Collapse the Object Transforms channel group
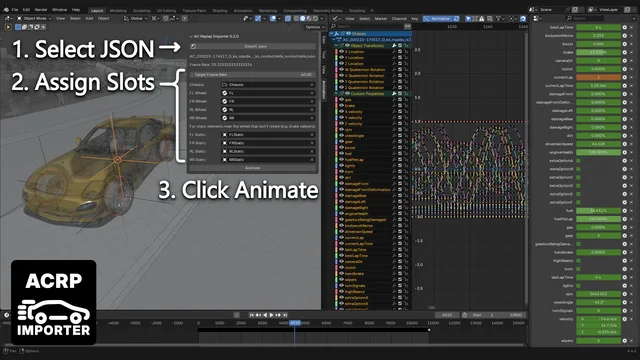Screen dimensions: 640x360 tap(337, 46)
